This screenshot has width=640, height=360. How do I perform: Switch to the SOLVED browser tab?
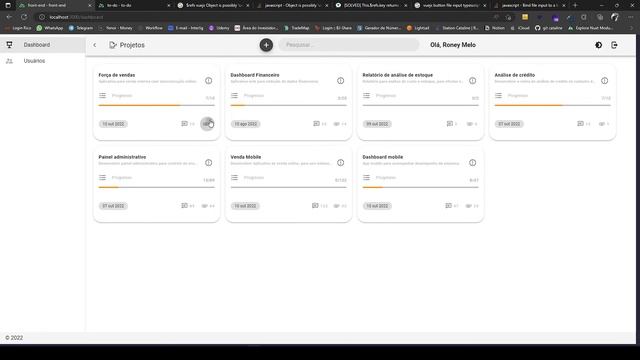click(x=371, y=5)
